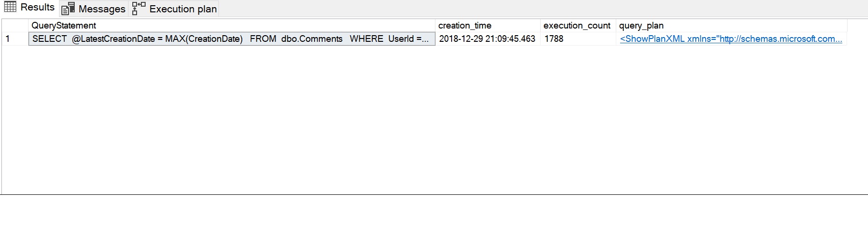
Task: Open the ShowPlanXML query plan link
Action: 730,39
